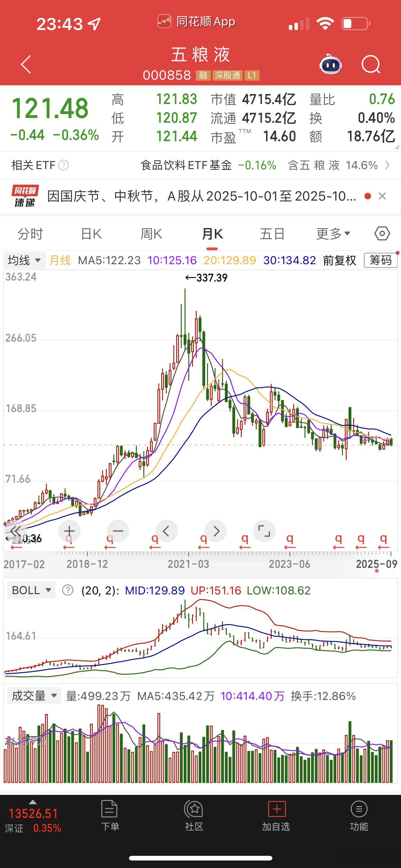Tap the 同花顺速递 news logo

(25, 196)
